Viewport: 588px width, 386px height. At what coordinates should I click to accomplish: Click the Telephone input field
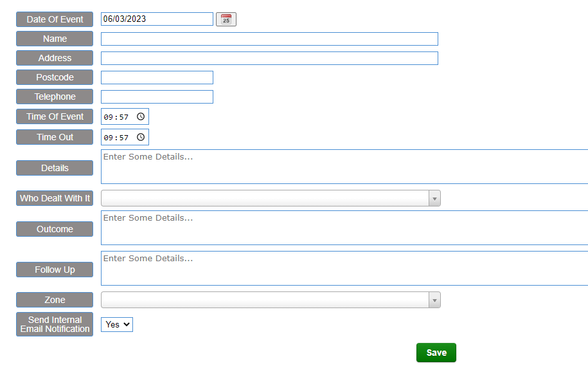click(x=157, y=97)
